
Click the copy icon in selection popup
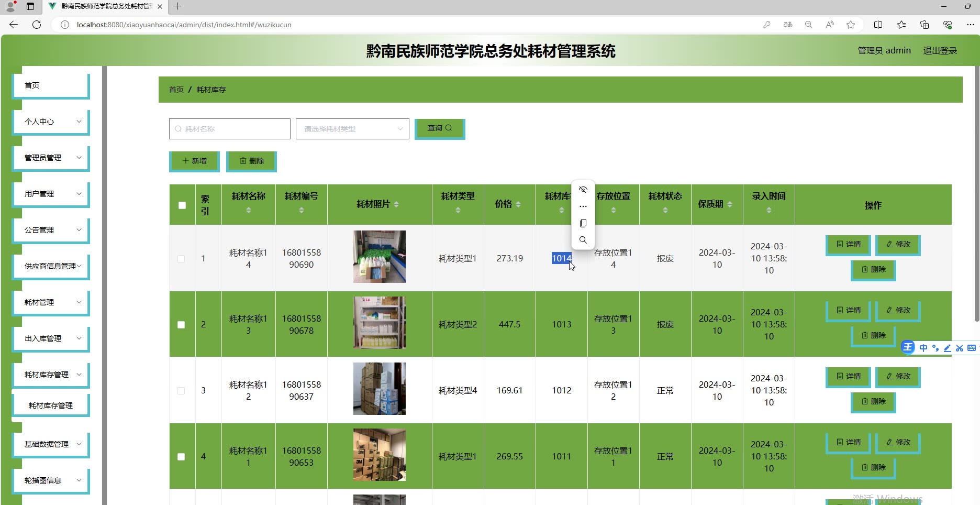click(x=583, y=223)
